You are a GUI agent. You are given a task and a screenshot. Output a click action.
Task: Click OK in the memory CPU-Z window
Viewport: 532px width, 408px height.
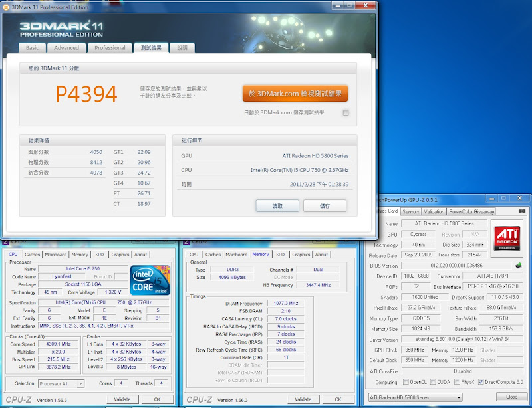338,399
